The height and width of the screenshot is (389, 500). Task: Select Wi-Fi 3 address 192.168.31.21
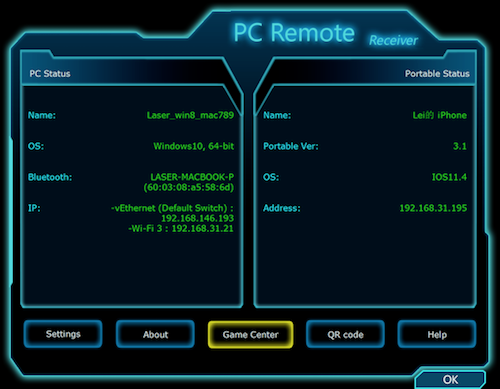pos(202,229)
